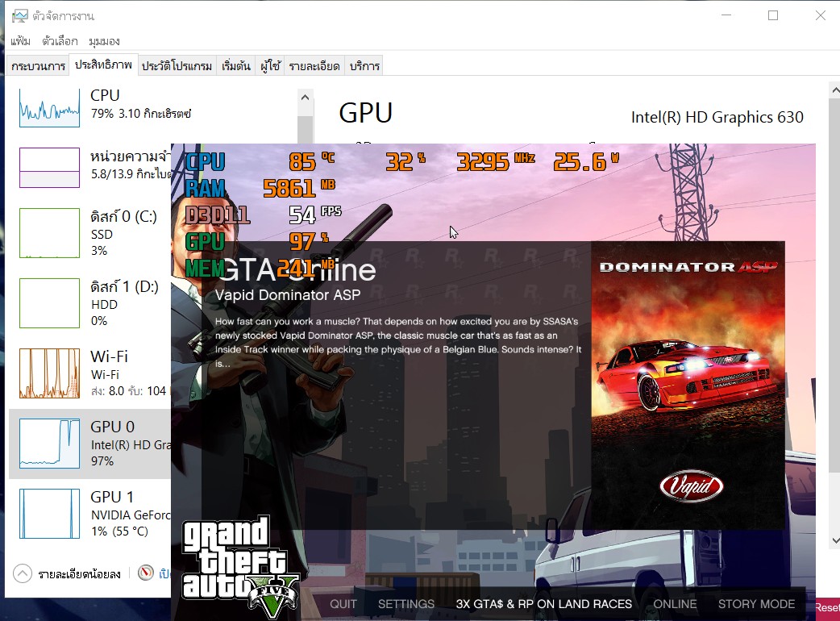Screen dimensions: 840x621
Task: Select the CPU usage graph thumbnail
Action: click(49, 107)
